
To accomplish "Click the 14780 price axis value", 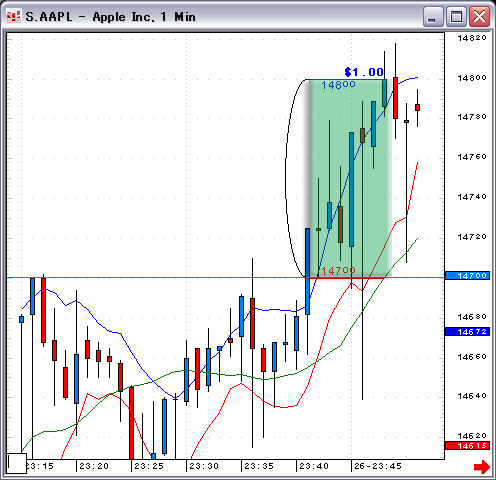I will [472, 117].
